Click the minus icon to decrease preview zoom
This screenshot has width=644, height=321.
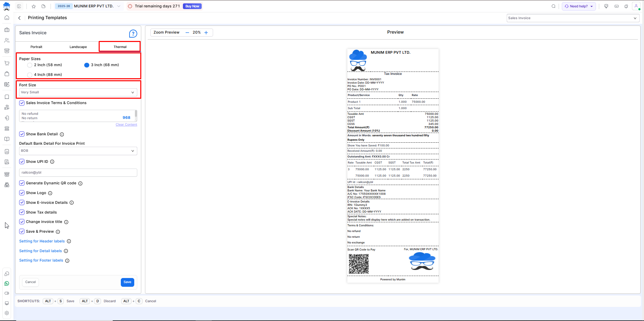(x=187, y=33)
